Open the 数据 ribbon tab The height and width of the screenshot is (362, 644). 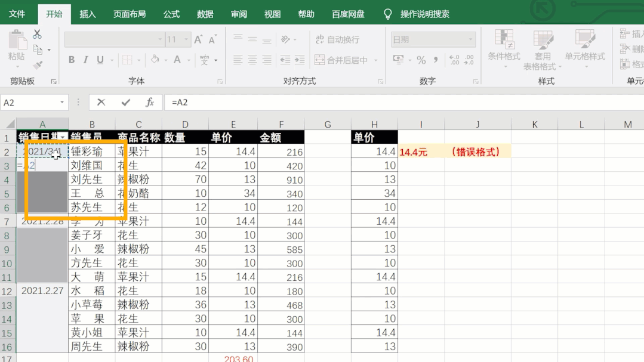click(205, 13)
